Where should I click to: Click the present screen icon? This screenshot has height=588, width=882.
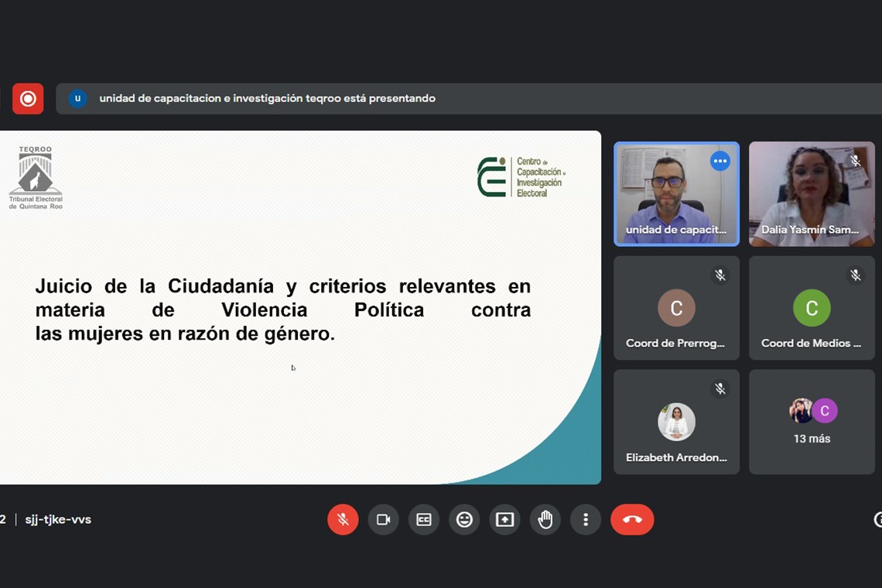pyautogui.click(x=504, y=520)
